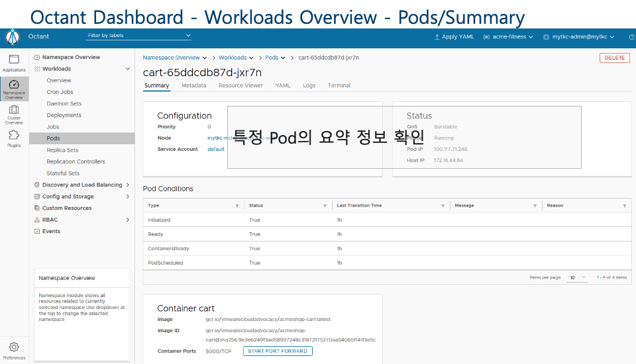The width and height of the screenshot is (636, 364).
Task: Switch to the Metadata tab
Action: pyautogui.click(x=194, y=85)
